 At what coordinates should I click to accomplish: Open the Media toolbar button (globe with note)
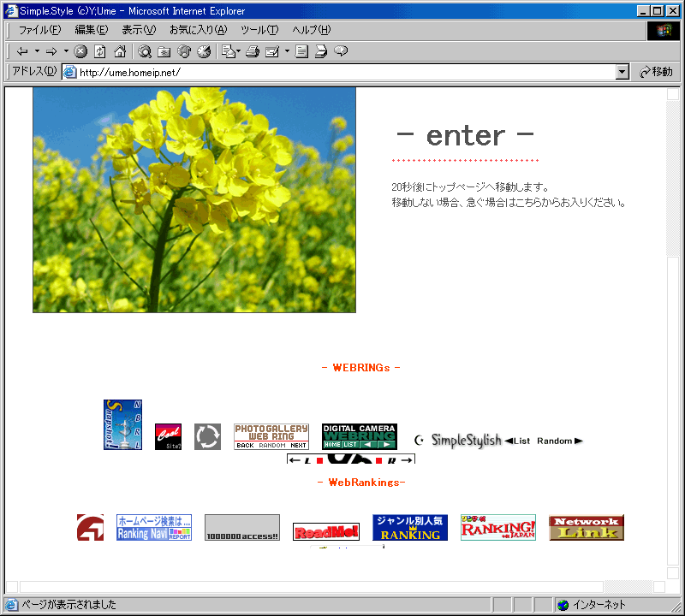pos(184,51)
